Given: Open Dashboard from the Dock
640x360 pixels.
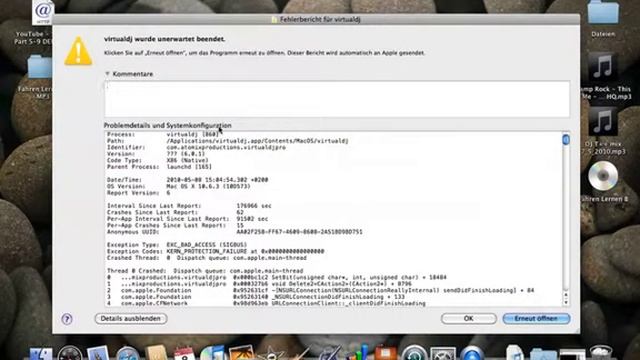Looking at the screenshot, I should [x=69, y=353].
